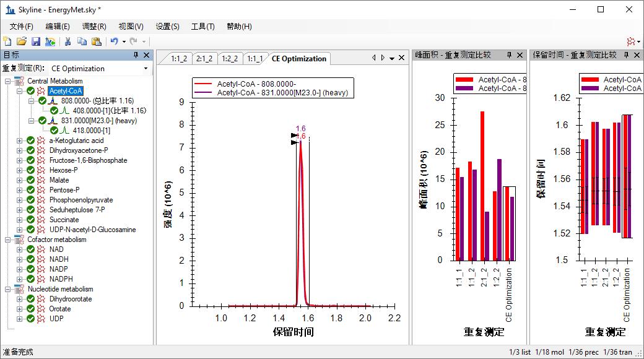Select Orotate in the targets tree
Image resolution: width=644 pixels, height=359 pixels.
tap(60, 309)
